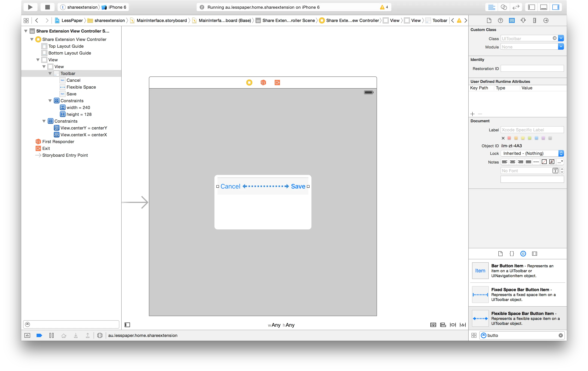Screen dimensions: 588x371
Task: Toggle the Debug area visibility
Action: tap(543, 7)
